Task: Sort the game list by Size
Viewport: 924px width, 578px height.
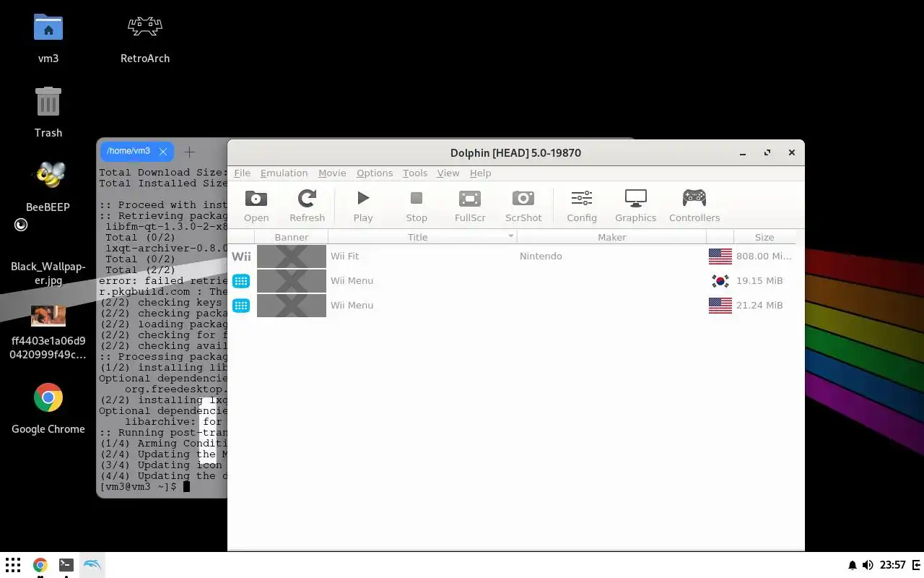Action: [x=764, y=237]
